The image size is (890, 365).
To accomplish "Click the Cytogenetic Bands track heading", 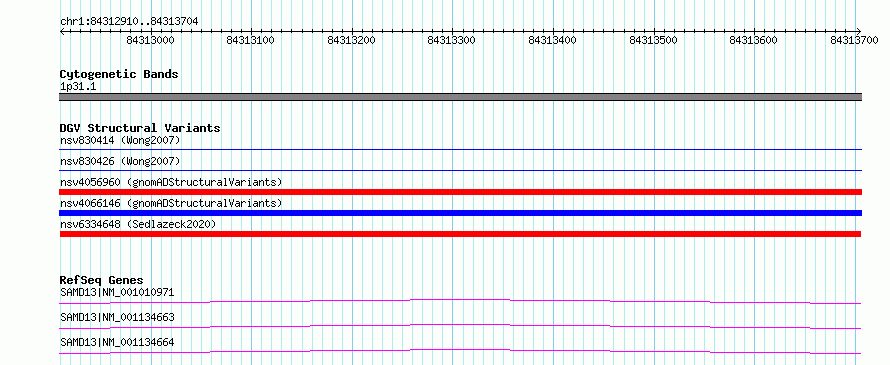I will click(x=119, y=74).
